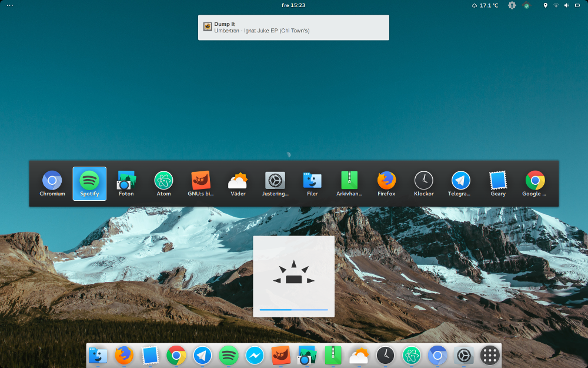Launch the archive manager from the dock

click(333, 355)
